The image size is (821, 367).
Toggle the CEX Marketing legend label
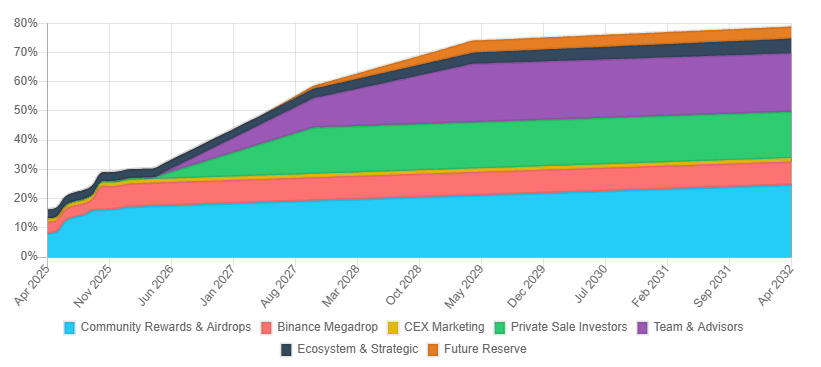(445, 327)
